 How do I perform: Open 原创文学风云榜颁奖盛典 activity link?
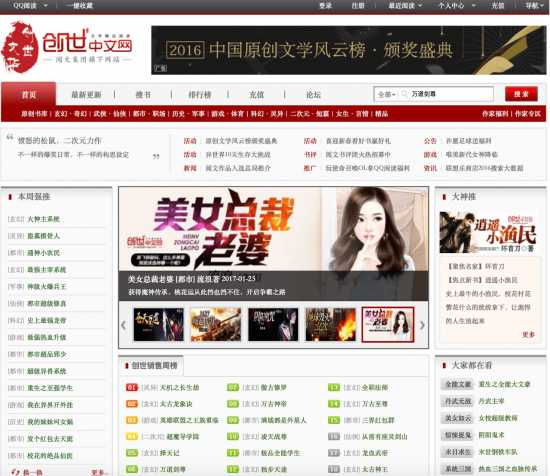click(x=241, y=141)
